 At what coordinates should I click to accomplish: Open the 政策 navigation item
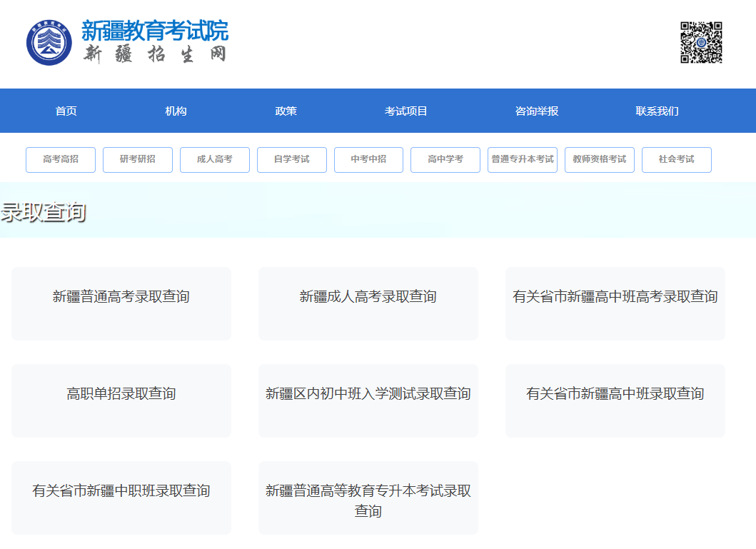(286, 111)
